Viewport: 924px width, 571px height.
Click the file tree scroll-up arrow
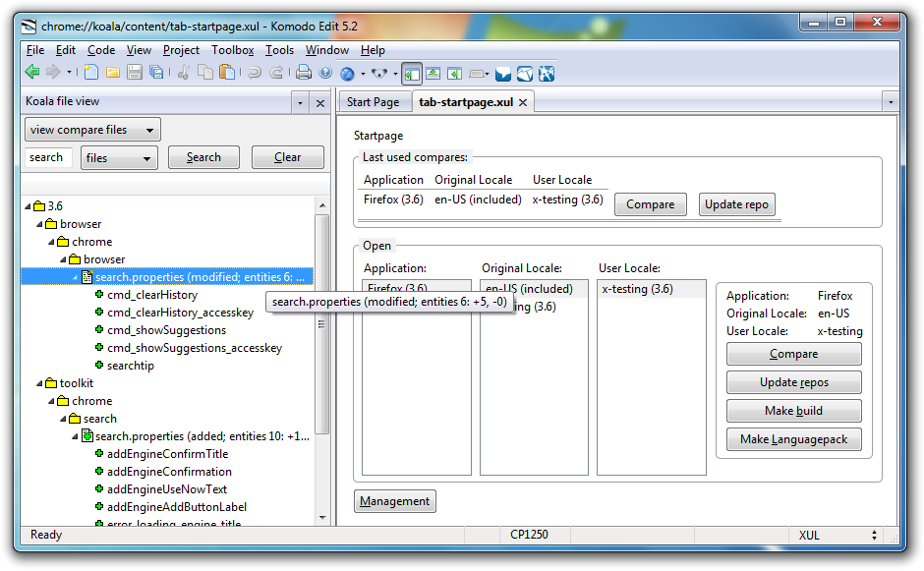322,205
